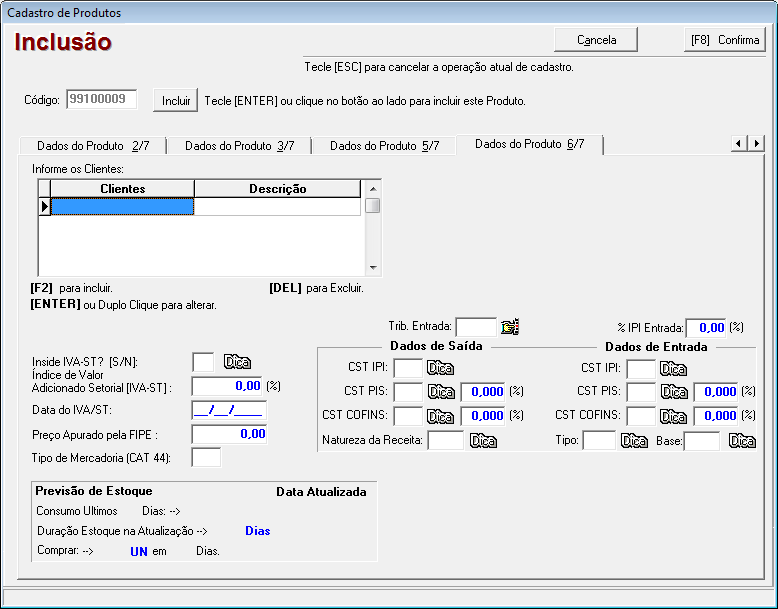Open Dica hint for CST IPI in Dados de Entrada

click(x=674, y=368)
